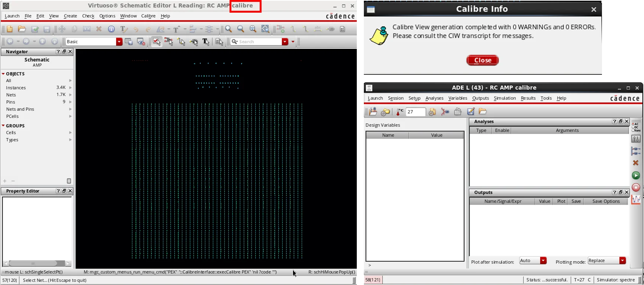644x285 pixels.
Task: Select the Pins row in Navigator
Action: [x=37, y=102]
